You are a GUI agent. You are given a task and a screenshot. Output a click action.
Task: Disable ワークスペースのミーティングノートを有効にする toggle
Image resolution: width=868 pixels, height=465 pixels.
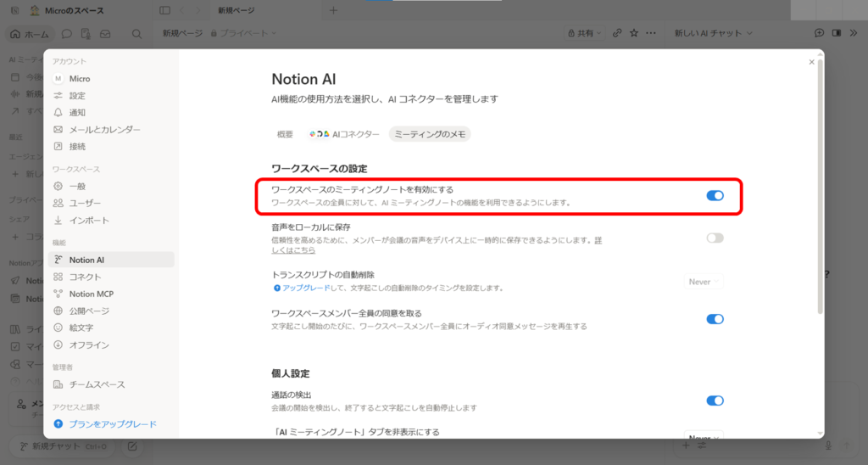[x=715, y=196]
